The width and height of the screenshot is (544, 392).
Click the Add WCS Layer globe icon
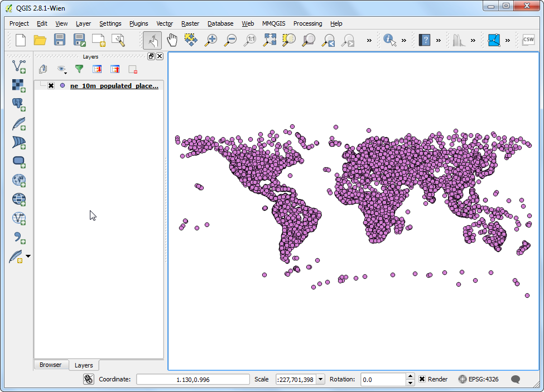19,200
